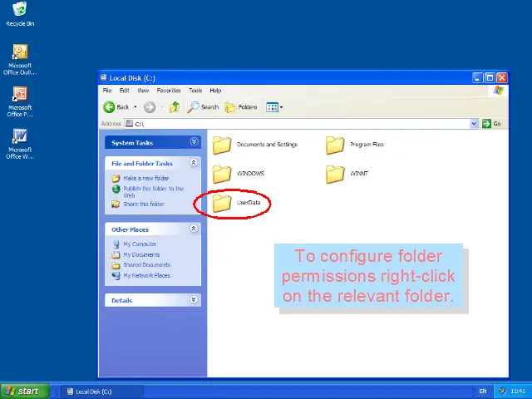The height and width of the screenshot is (399, 532).
Task: Select the UserData folder
Action: [222, 203]
